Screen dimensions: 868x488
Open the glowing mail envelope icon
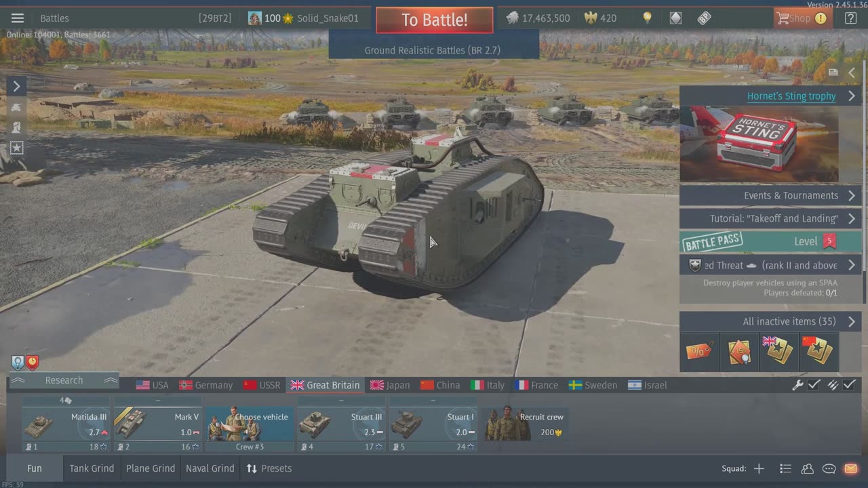850,468
